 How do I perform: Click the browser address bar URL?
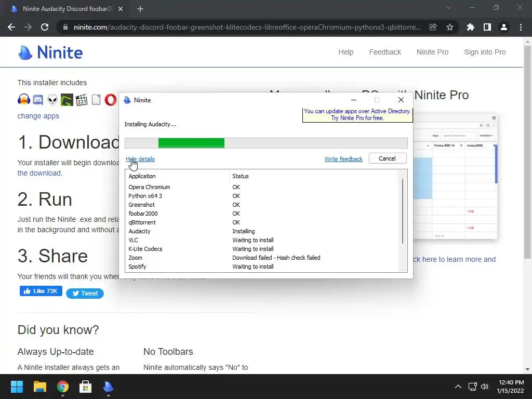247,27
